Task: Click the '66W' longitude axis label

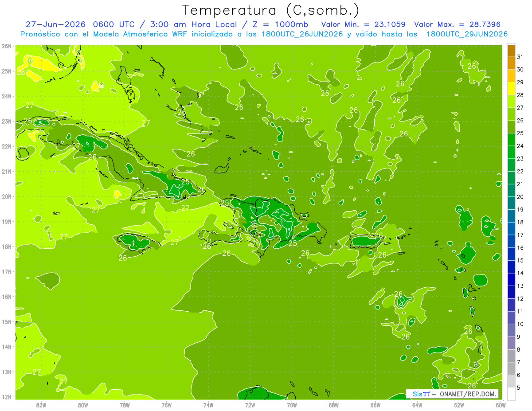Action: coord(376,405)
